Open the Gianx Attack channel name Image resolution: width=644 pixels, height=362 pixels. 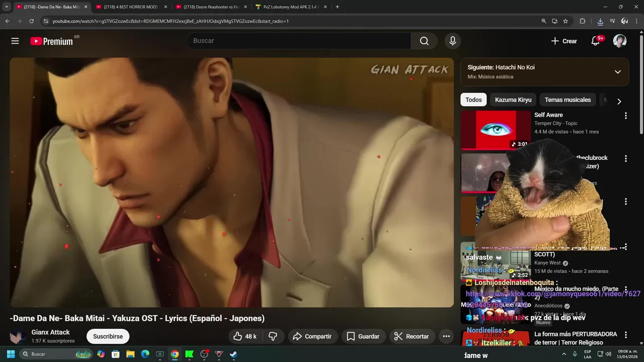coord(51,332)
